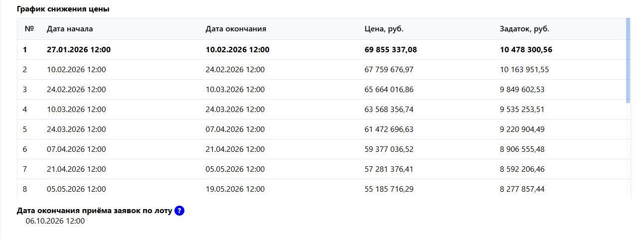
Task: Click the "Дата начала" column header
Action: 70,29
